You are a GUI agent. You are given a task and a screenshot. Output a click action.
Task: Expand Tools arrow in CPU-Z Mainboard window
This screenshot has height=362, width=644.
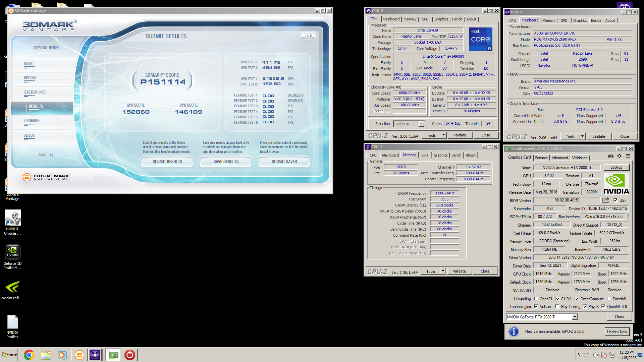pyautogui.click(x=582, y=136)
